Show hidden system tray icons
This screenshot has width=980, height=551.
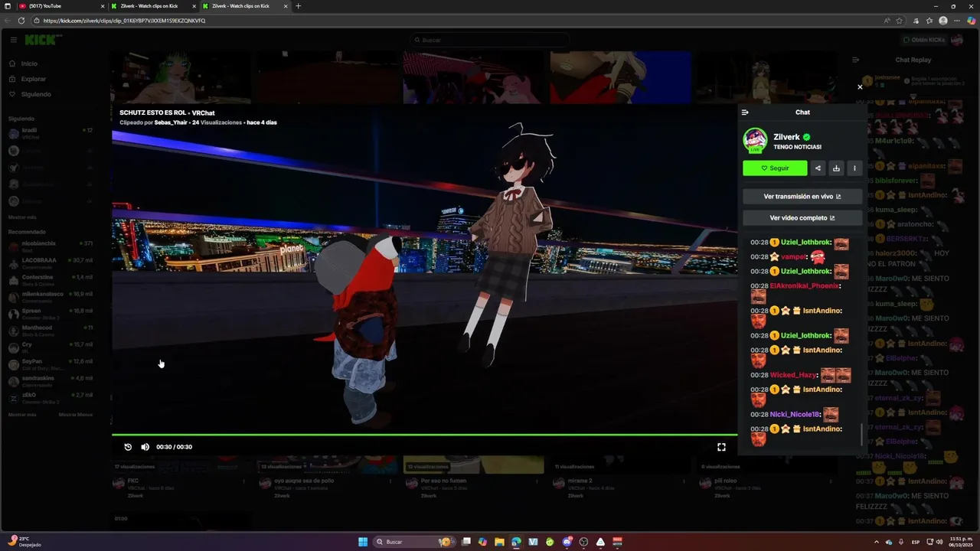tap(877, 542)
